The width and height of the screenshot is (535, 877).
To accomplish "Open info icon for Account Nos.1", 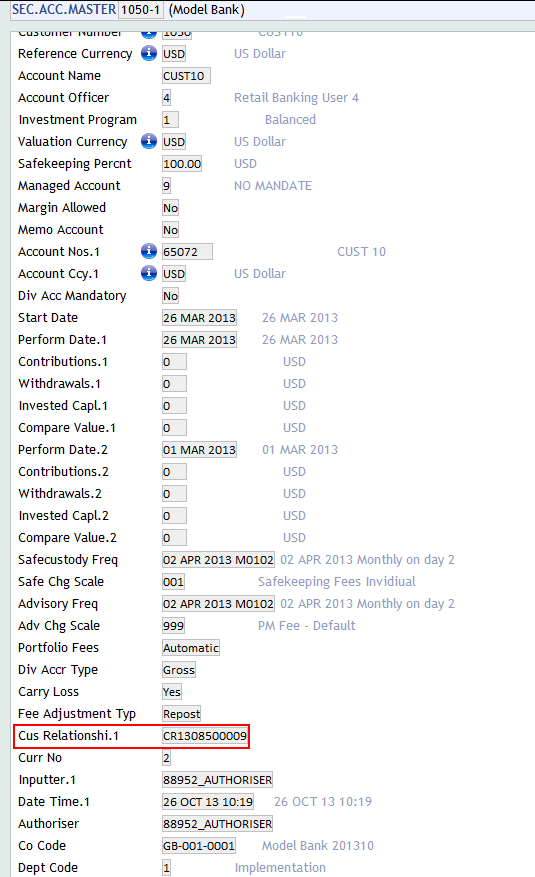I will [x=149, y=252].
